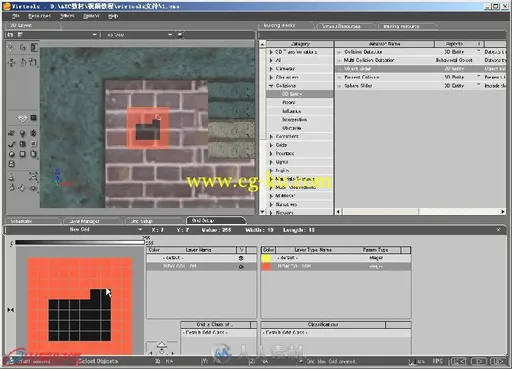Click the create portal page icon
Image resolution: width=512 pixels, height=369 pixels.
pyautogui.click(x=33, y=154)
